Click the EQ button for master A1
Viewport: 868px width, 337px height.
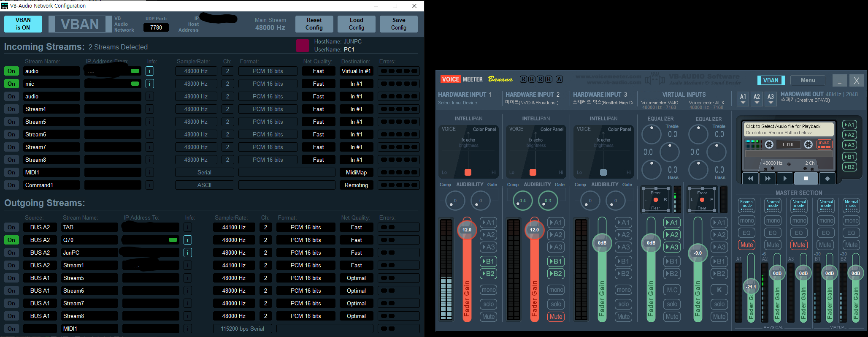click(x=746, y=233)
